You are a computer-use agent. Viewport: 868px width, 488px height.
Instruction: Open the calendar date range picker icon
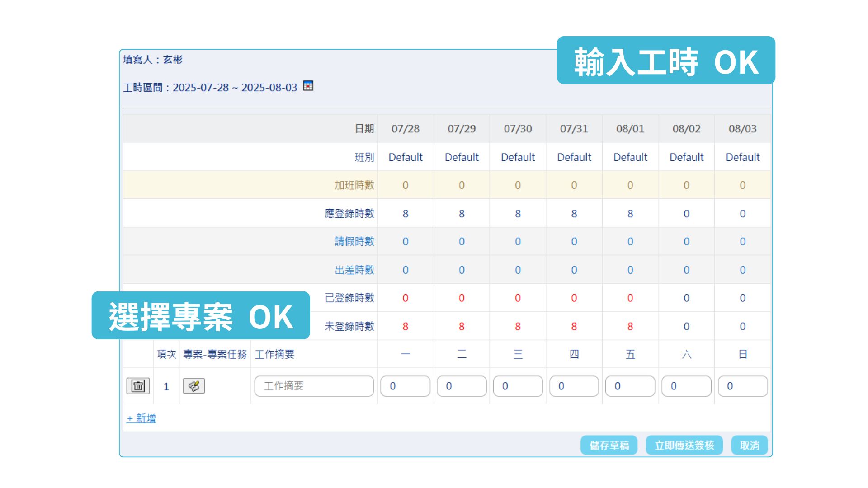tap(308, 86)
